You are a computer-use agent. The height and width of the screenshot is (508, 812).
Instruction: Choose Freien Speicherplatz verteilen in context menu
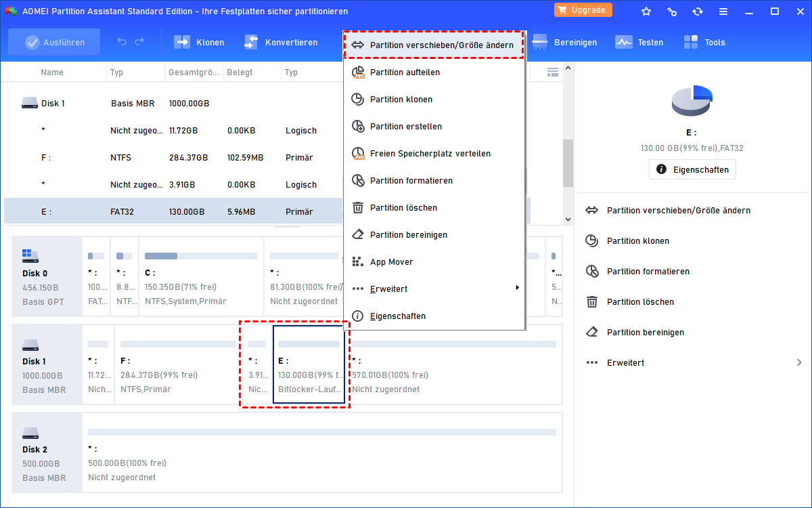434,153
